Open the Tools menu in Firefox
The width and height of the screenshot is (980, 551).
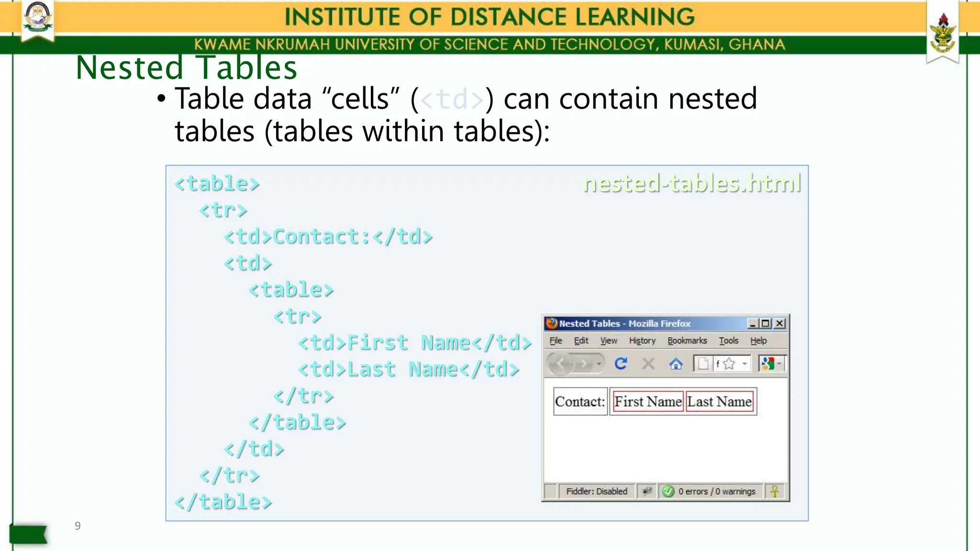pyautogui.click(x=728, y=341)
